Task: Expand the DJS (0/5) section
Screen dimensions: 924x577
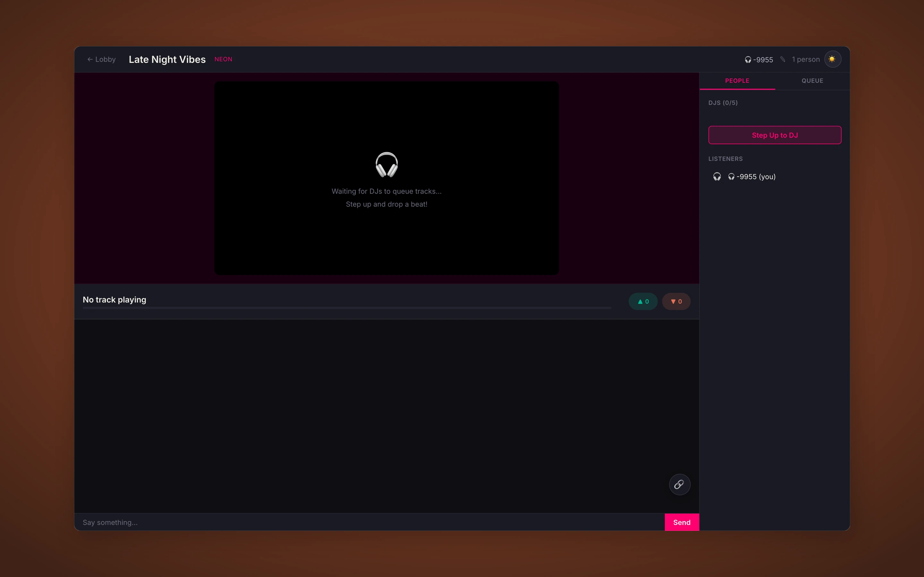Action: coord(723,103)
